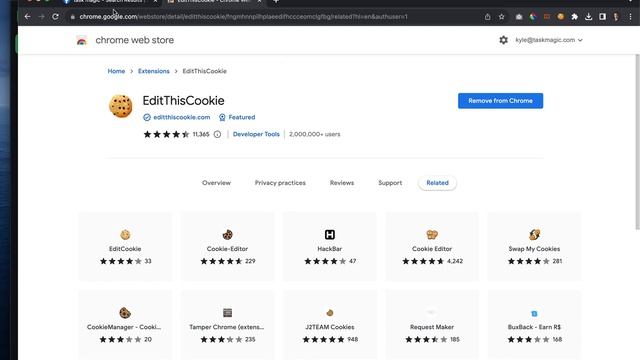Open the Developer Tools category link
The image size is (640, 360).
[x=256, y=134]
